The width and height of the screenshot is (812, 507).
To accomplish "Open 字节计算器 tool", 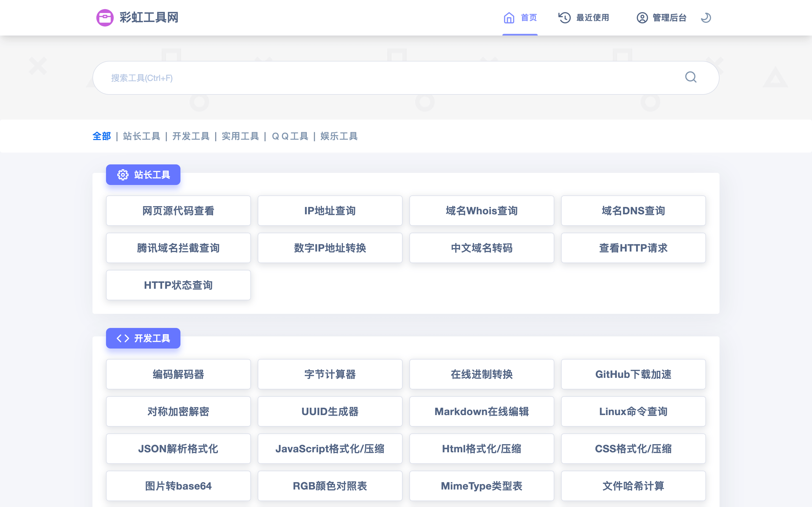I will (x=330, y=374).
